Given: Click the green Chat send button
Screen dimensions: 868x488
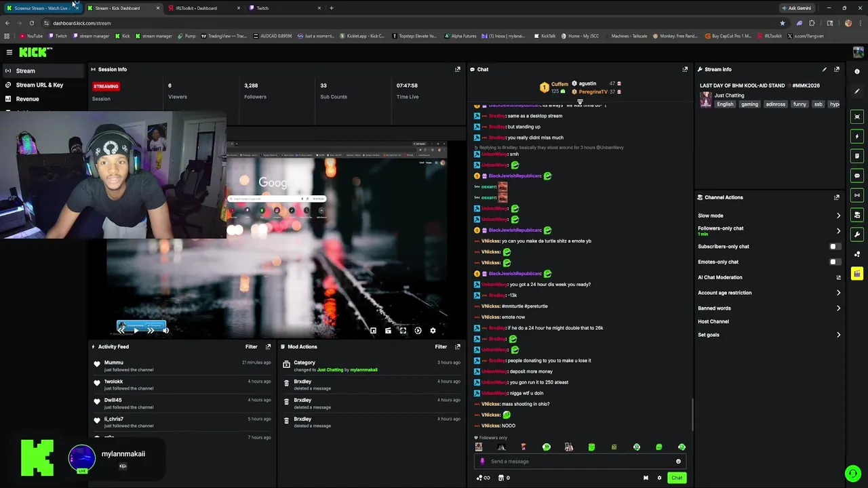Looking at the screenshot, I should point(677,478).
